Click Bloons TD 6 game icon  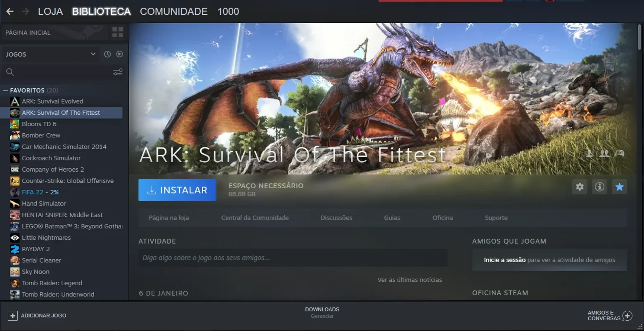coord(15,124)
